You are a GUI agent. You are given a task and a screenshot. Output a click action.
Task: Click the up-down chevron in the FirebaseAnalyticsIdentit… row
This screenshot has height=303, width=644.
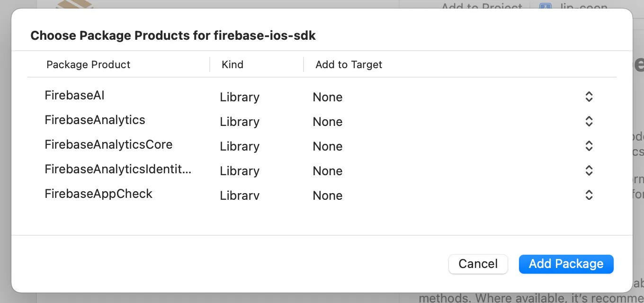point(589,171)
